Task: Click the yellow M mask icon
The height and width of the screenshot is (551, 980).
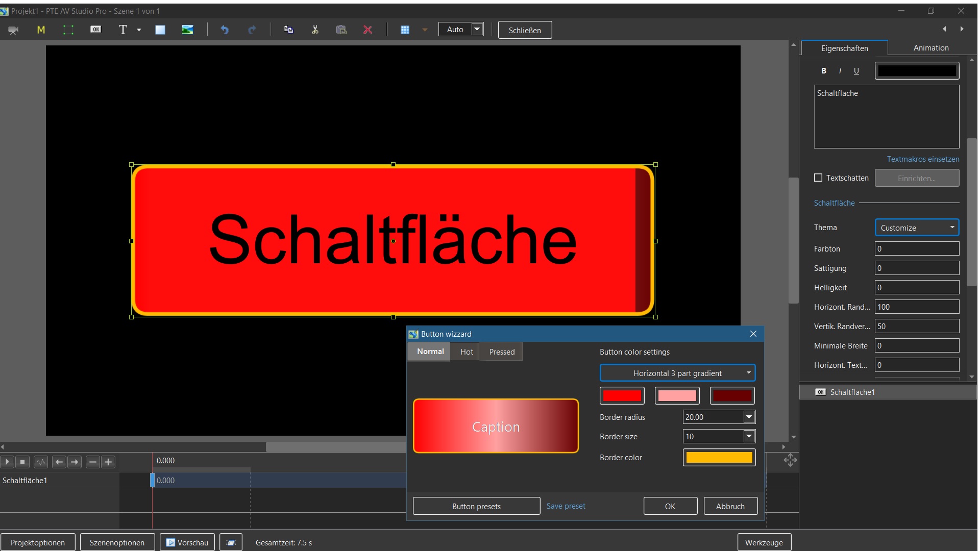Action: (x=41, y=30)
